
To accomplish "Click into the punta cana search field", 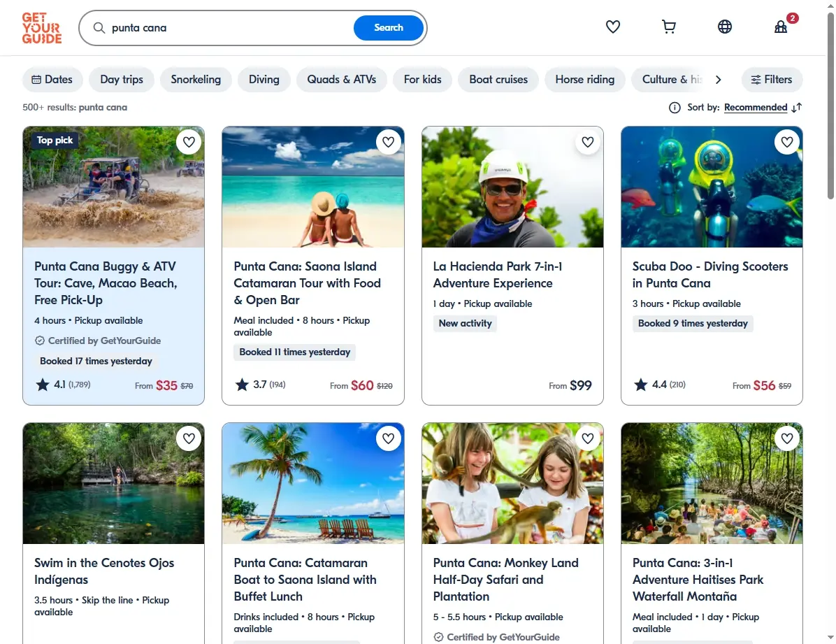I will [x=229, y=28].
